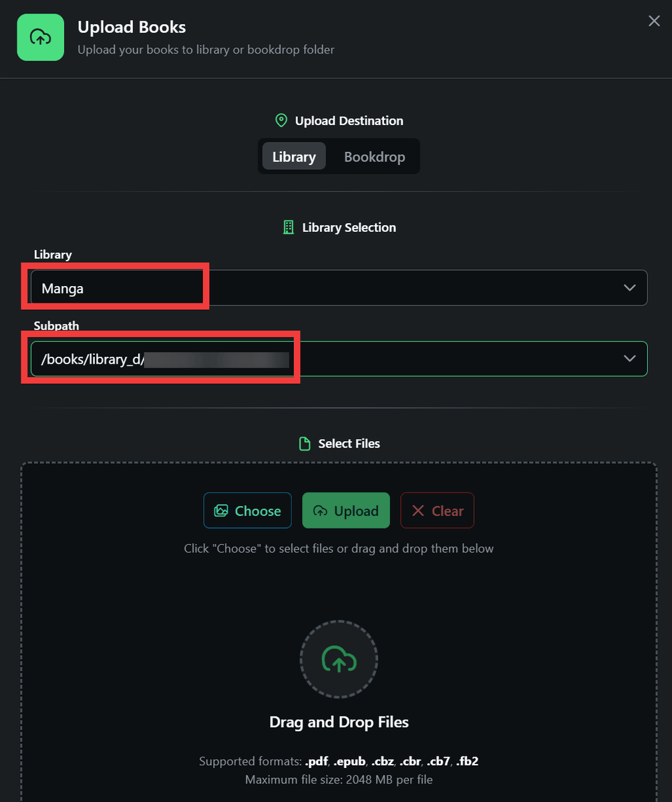Close the Upload Books dialog
672x802 pixels.
(654, 21)
